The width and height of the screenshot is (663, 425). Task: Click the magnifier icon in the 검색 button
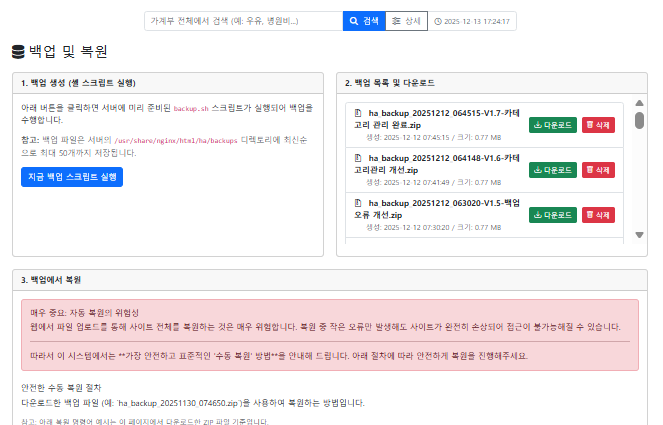tap(354, 21)
